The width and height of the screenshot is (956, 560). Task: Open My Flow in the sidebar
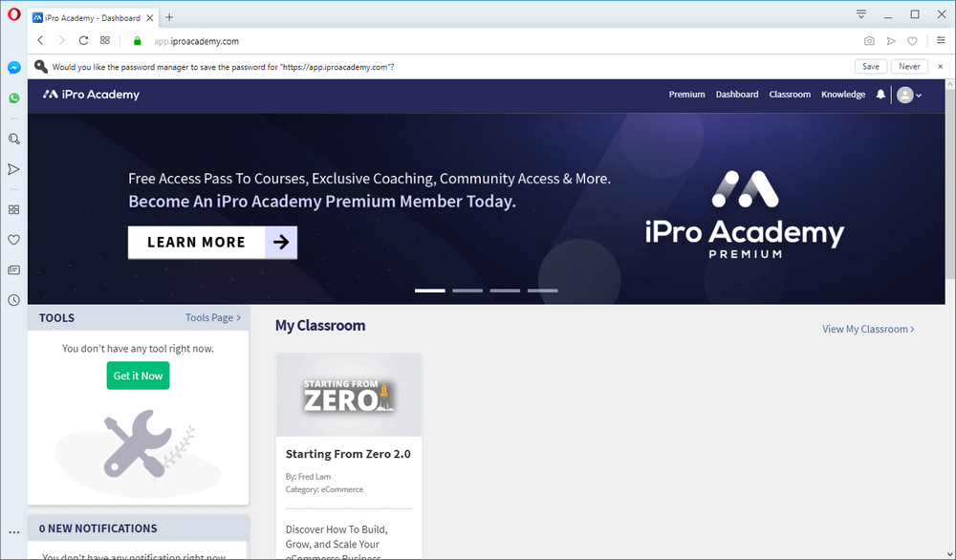(14, 169)
